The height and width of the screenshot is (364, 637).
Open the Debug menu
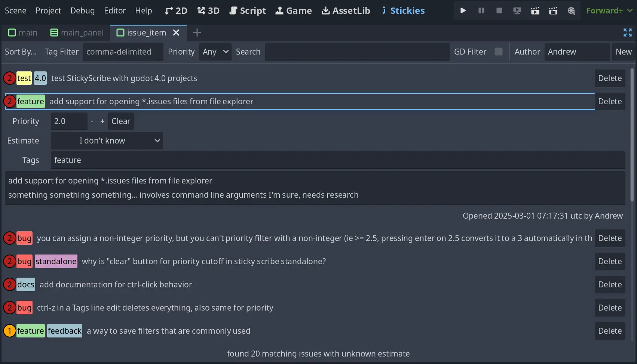point(83,10)
